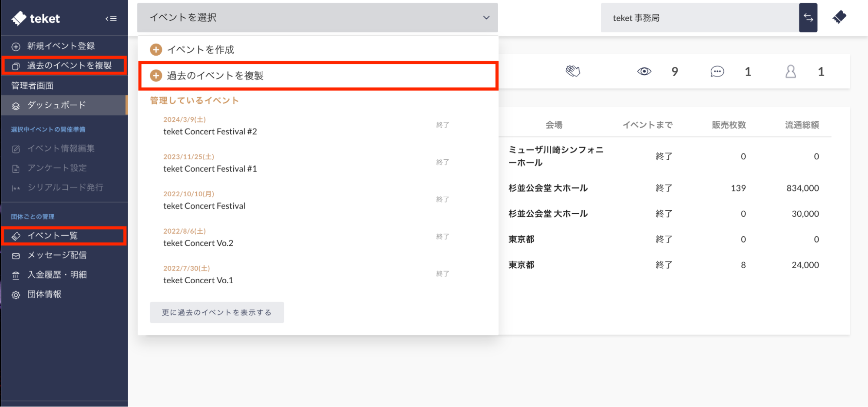Open 過去のイベントを複製 in the sidebar
The height and width of the screenshot is (407, 868).
click(x=64, y=66)
